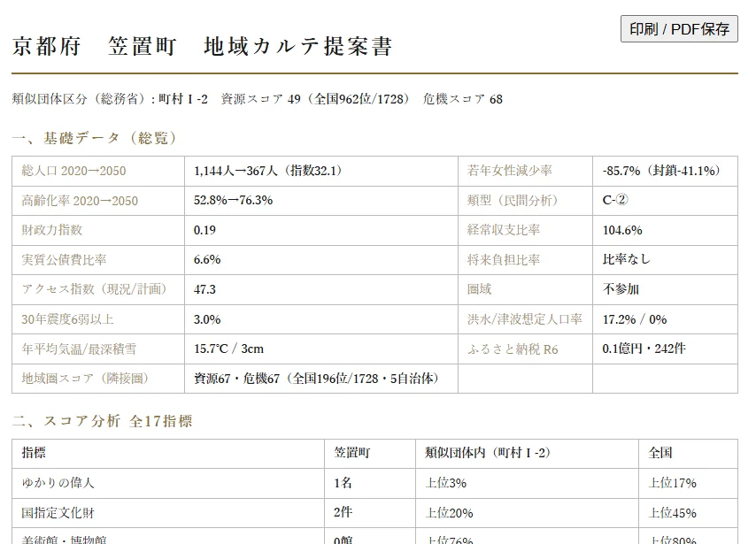Click the 類似団体内（町村Ⅰ-2） column header

(x=527, y=454)
